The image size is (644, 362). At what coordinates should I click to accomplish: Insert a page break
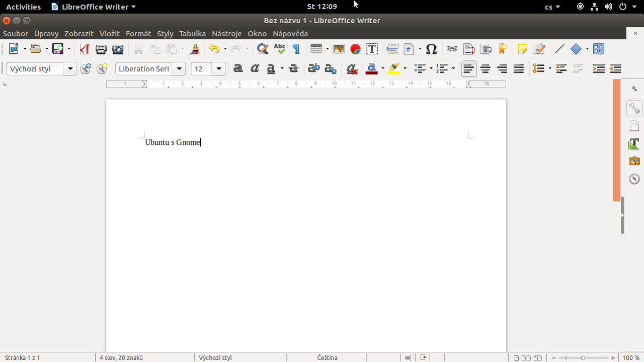[x=392, y=49]
